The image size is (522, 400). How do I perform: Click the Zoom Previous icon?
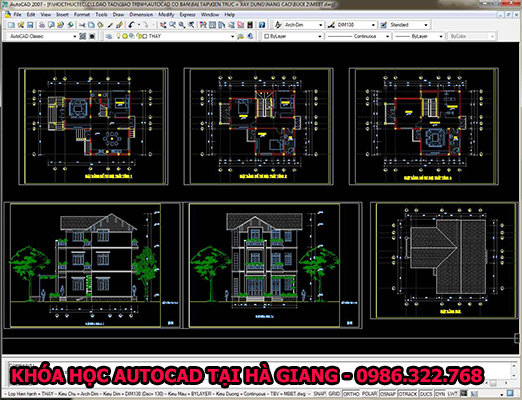pyautogui.click(x=191, y=25)
